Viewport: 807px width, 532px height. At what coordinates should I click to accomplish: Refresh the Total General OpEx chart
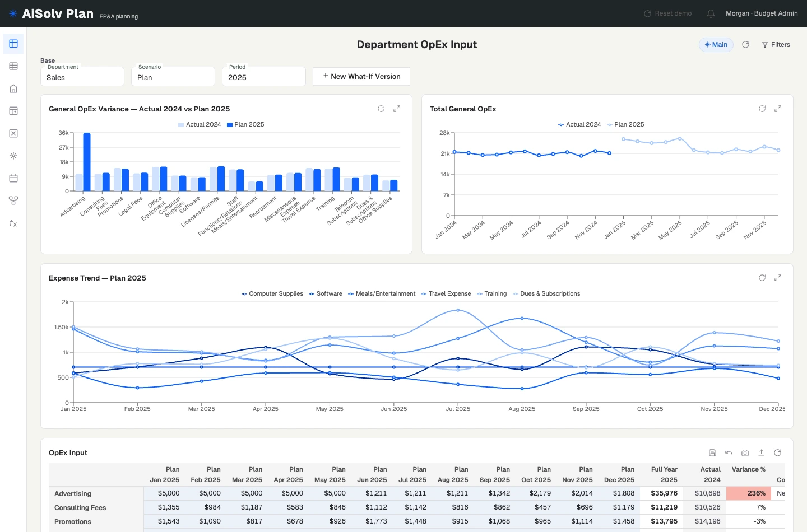[762, 109]
